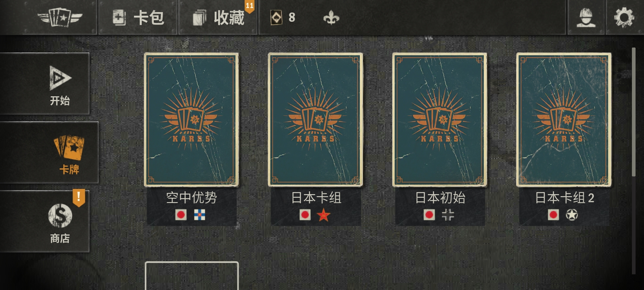Viewport: 644px width, 290px height.
Task: Select the 开始 sidebar button
Action: pos(44,83)
